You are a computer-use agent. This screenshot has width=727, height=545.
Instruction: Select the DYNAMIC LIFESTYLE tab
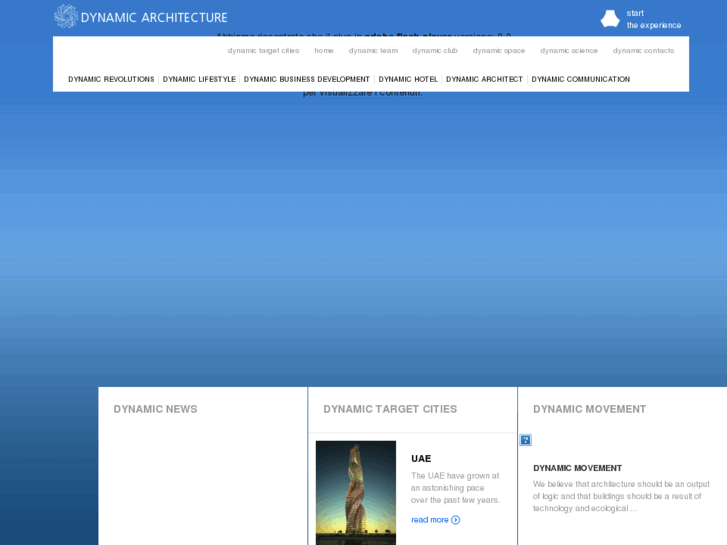pyautogui.click(x=199, y=79)
